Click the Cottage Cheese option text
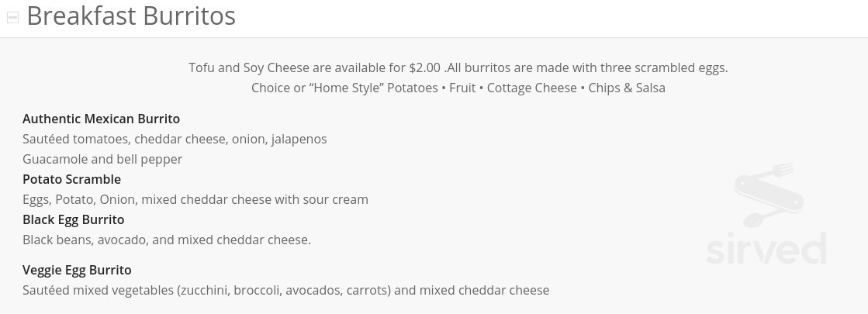The height and width of the screenshot is (314, 868). [x=532, y=88]
